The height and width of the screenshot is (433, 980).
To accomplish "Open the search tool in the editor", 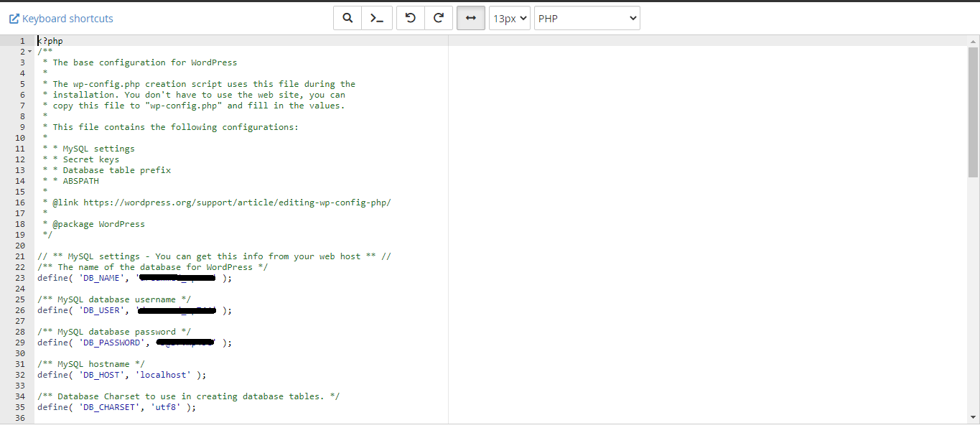I will (x=347, y=19).
